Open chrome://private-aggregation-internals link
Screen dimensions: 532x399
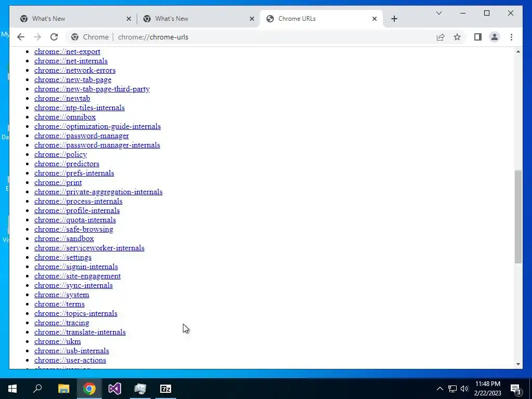click(98, 192)
